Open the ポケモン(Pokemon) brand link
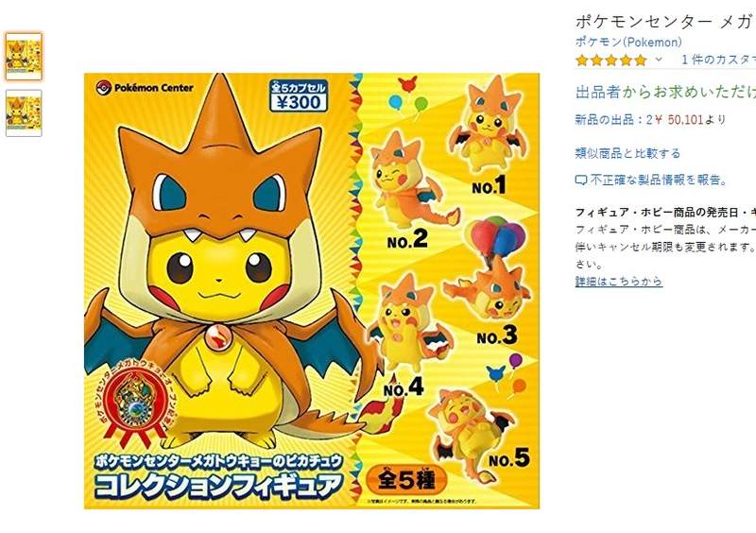This screenshot has height=533, width=756. coord(628,43)
